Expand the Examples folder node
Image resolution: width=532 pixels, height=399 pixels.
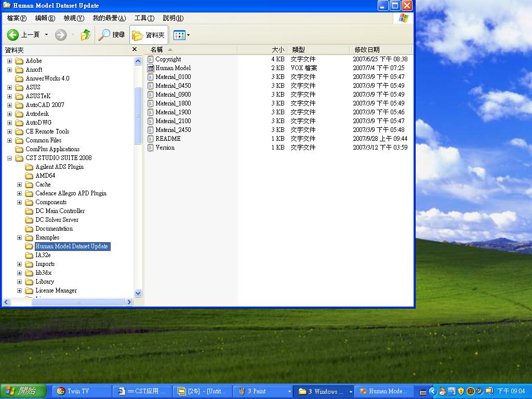(x=19, y=237)
